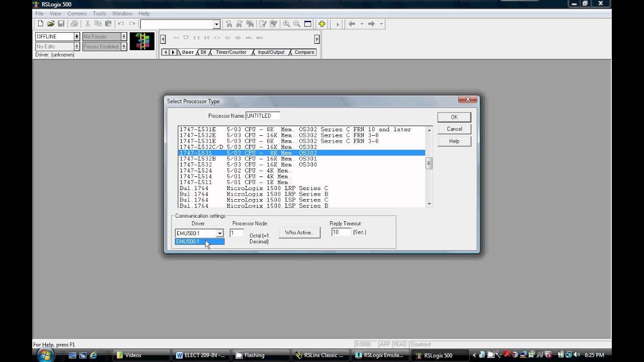Open the OFFLINE mode dropdown
This screenshot has width=644, height=362.
pyautogui.click(x=76, y=37)
